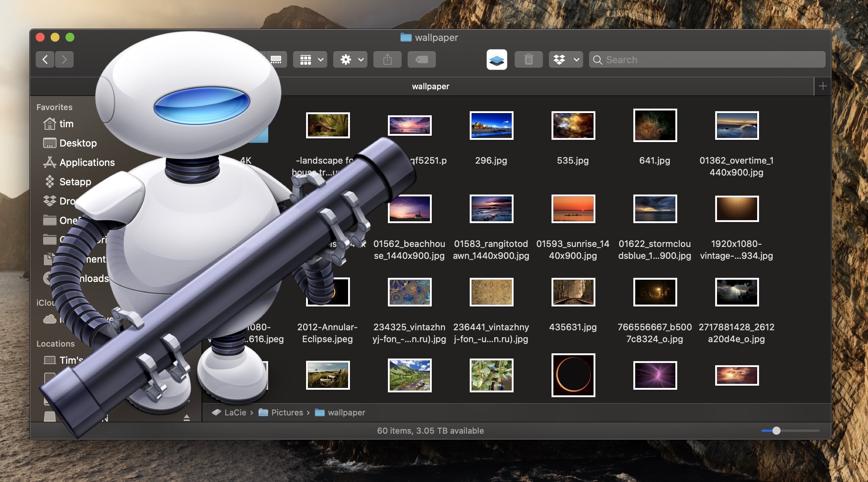Add a new Finder tab

pos(823,86)
